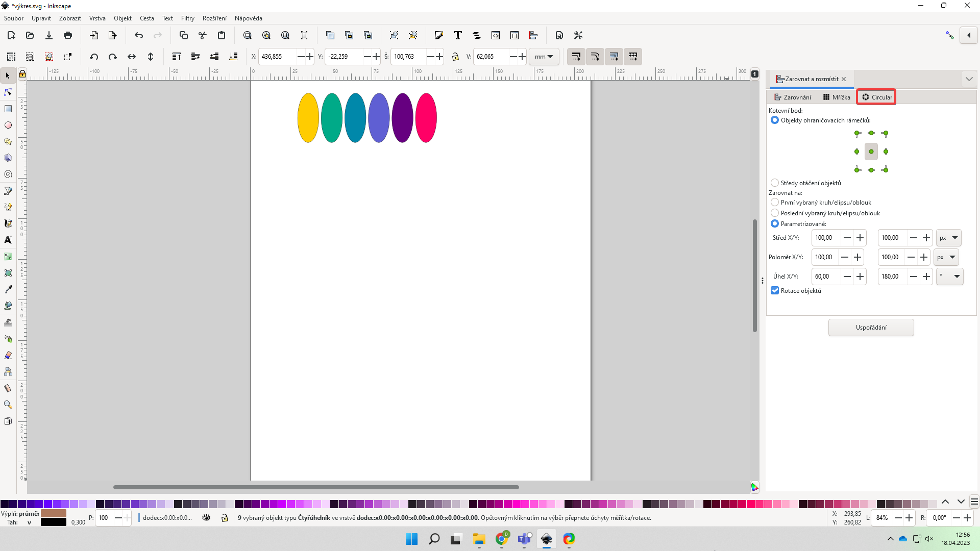Collapse the panel with the top-right chevron
The height and width of the screenshot is (551, 980).
969,79
